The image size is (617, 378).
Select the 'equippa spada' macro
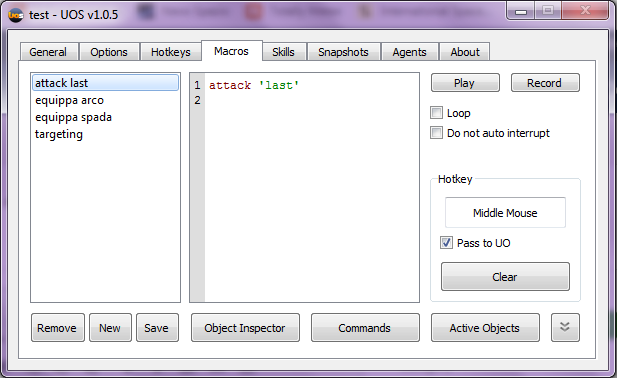105,117
